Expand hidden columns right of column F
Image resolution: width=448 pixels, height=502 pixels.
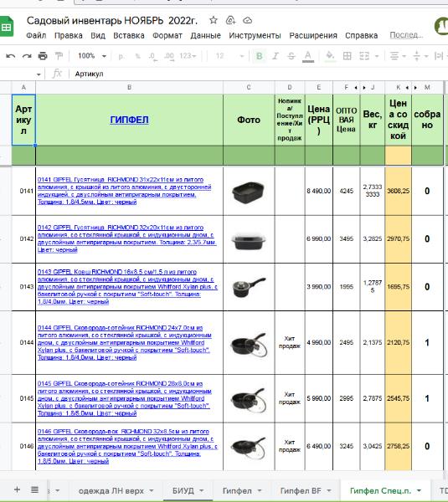pos(356,87)
